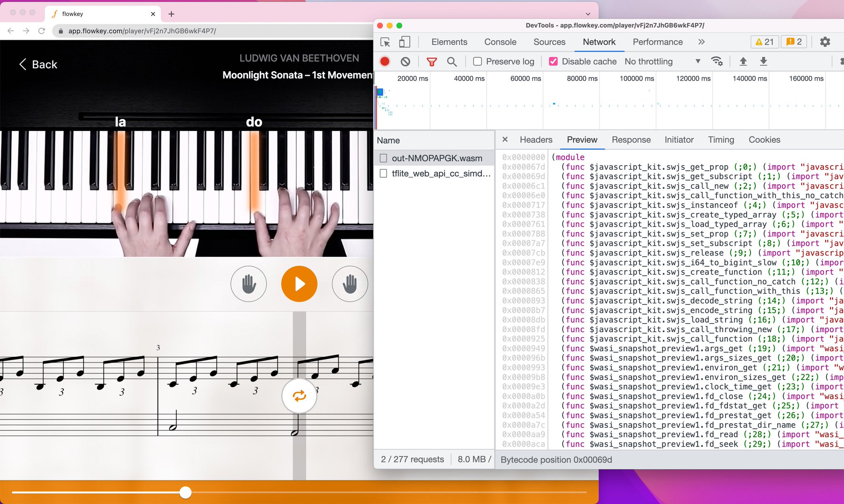Screen dimensions: 844x504
Task: Click the search requests icon in DevTools
Action: point(452,61)
